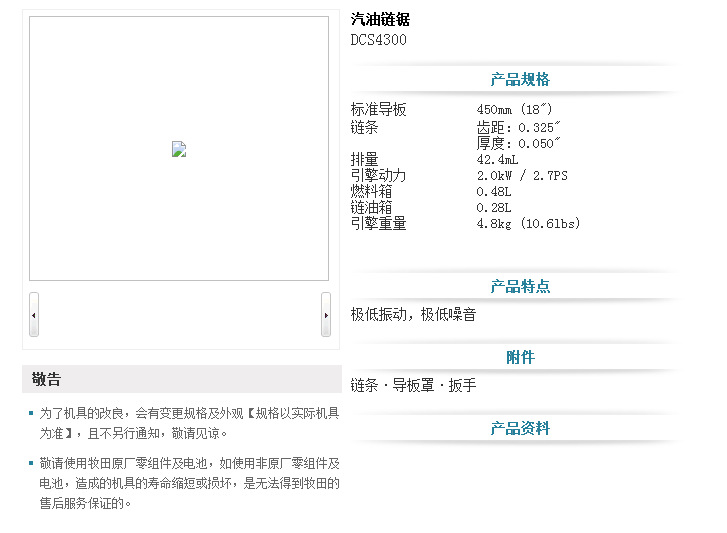Click the empty thumbnail strip between arrows
This screenshot has width=727, height=533.
(x=180, y=315)
